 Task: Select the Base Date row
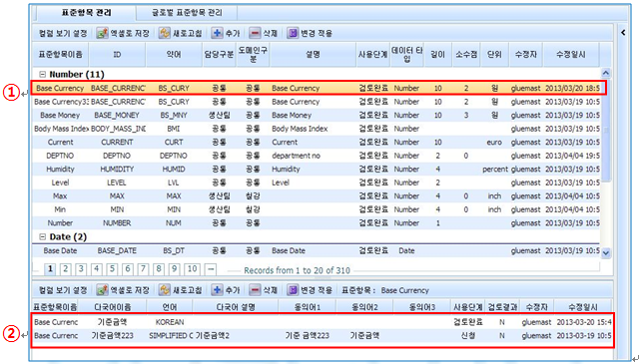pos(316,250)
